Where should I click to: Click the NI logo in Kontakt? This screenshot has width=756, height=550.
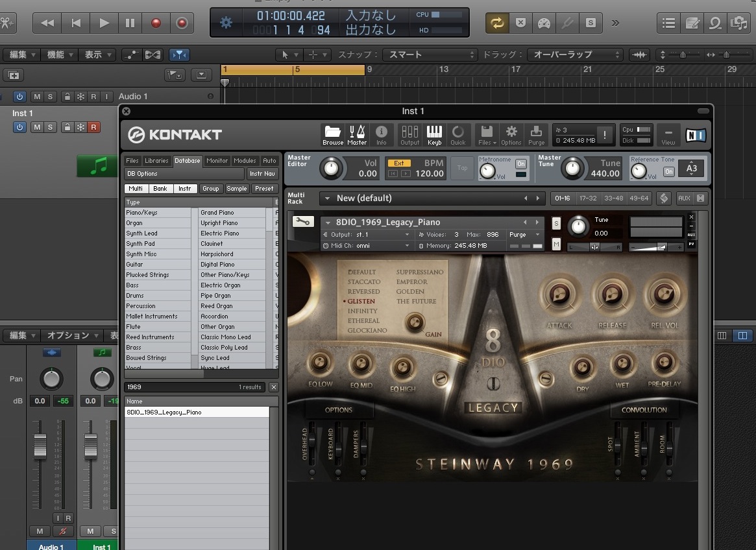pos(696,135)
